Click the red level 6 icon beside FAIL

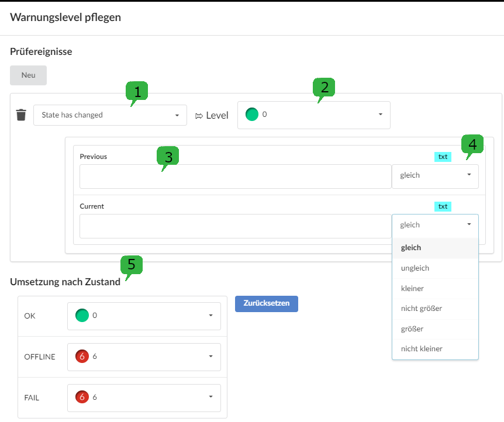click(82, 397)
